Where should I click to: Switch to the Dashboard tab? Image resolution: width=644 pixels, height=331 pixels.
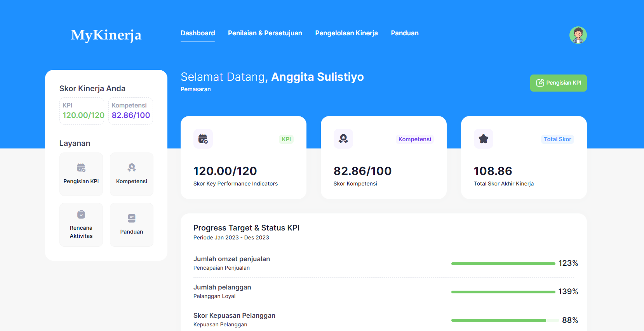[x=198, y=33]
